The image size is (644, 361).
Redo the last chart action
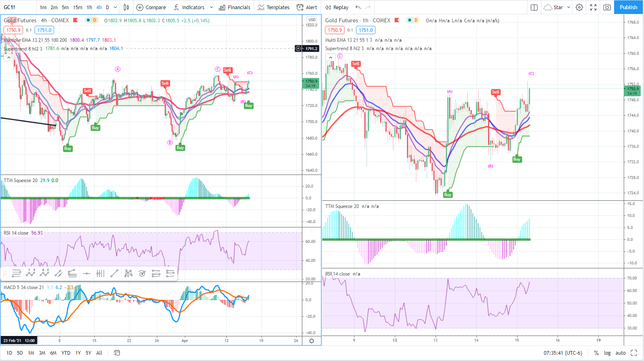pos(368,7)
